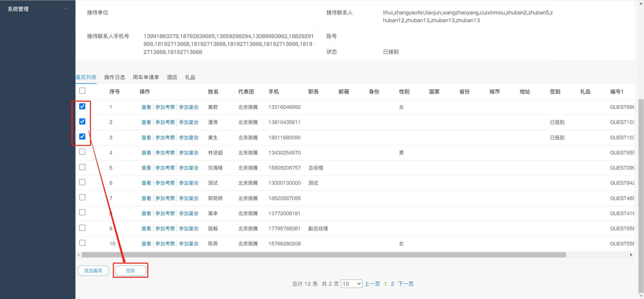Click 参加宴会 for guest 黄蔚

[x=189, y=107]
